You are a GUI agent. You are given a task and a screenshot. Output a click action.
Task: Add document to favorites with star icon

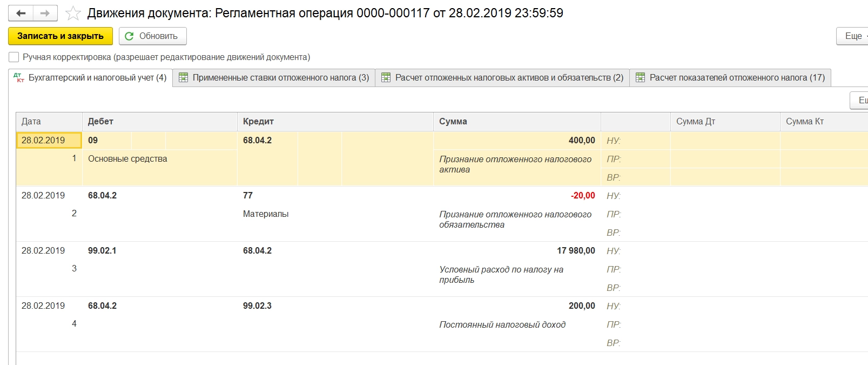click(x=73, y=13)
